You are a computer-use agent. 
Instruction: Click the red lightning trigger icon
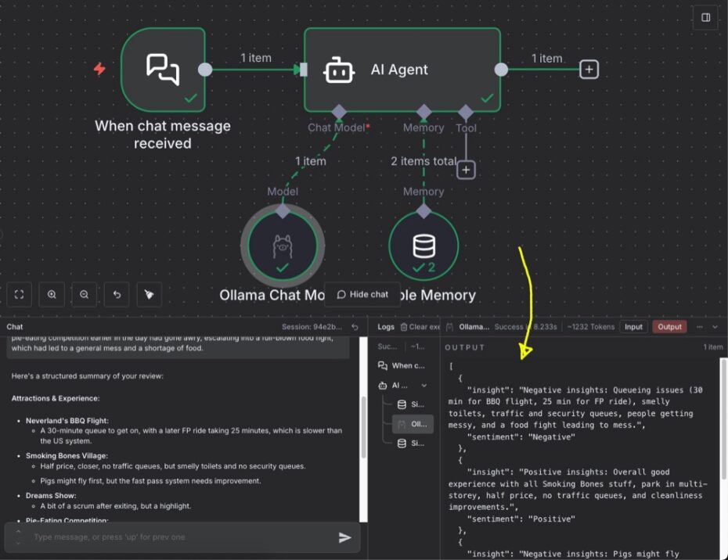tap(99, 69)
